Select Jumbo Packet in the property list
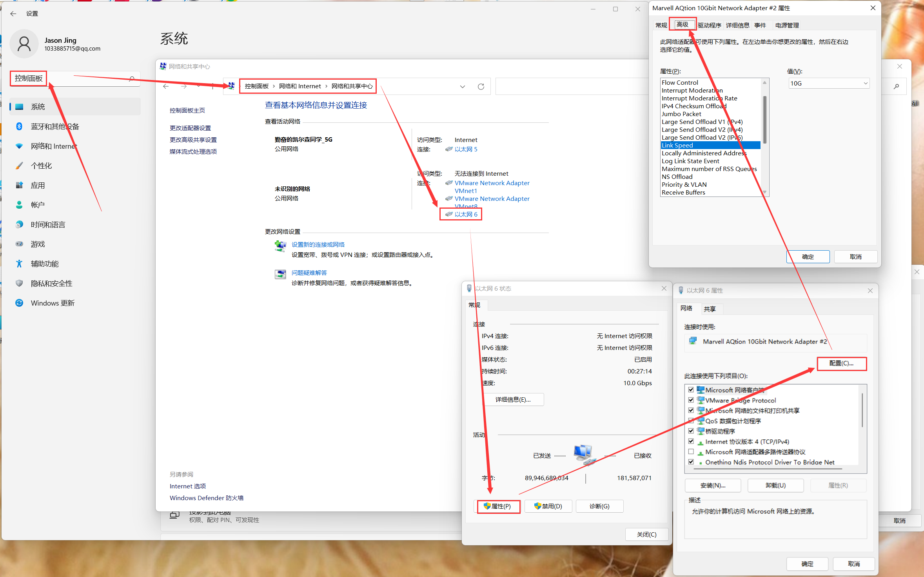Viewport: 924px width, 577px height. (681, 114)
